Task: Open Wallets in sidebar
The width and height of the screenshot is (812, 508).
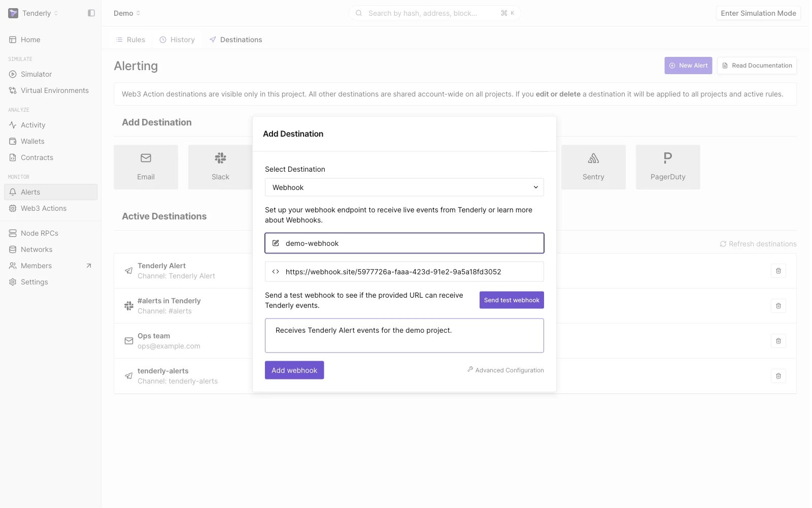Action: pyautogui.click(x=51, y=141)
